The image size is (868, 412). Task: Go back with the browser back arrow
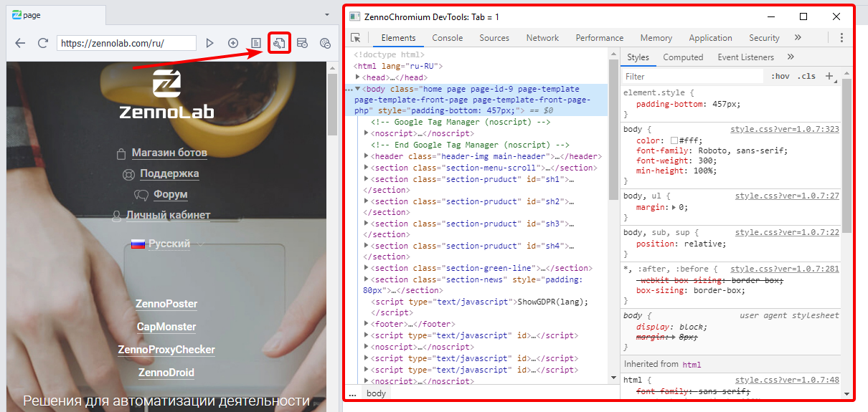[20, 43]
